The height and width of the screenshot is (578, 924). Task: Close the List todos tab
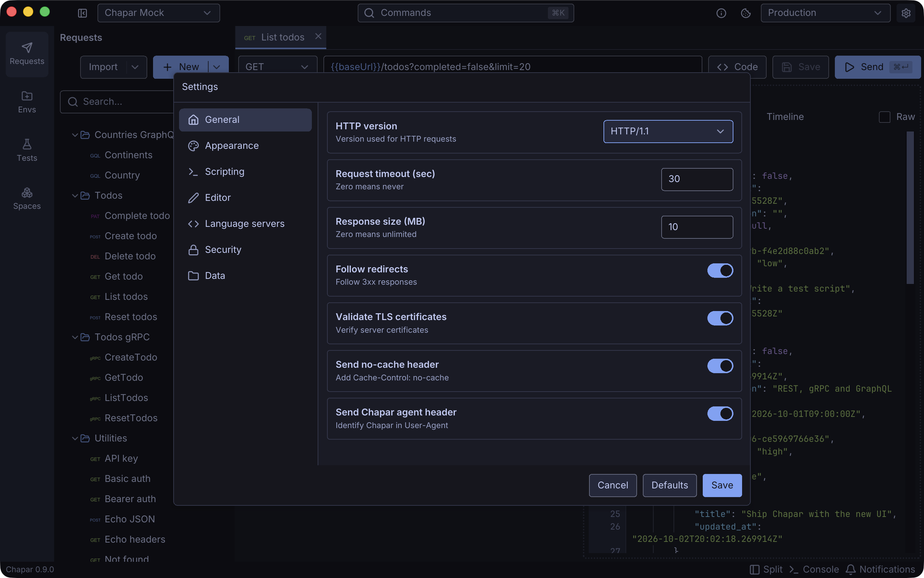point(318,36)
